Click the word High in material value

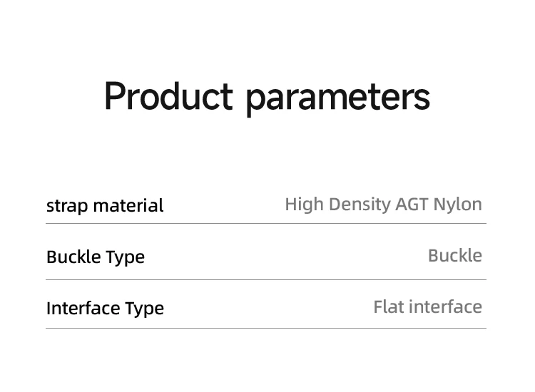coord(305,205)
